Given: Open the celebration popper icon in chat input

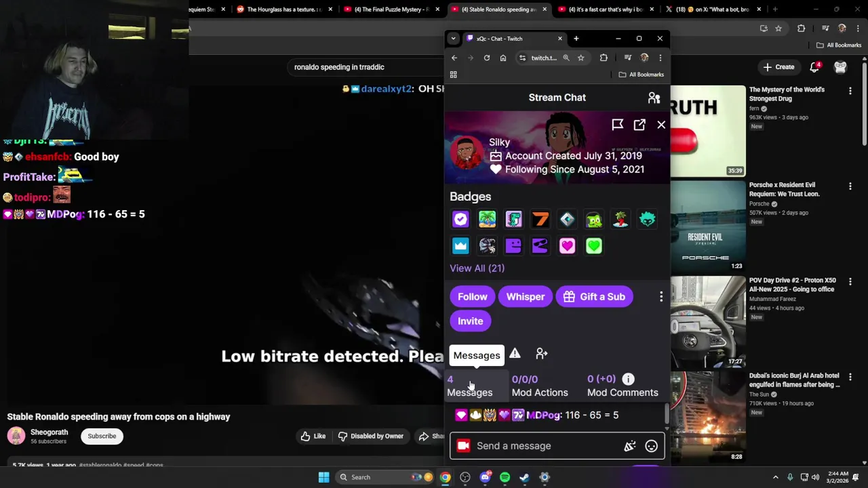Looking at the screenshot, I should pyautogui.click(x=630, y=446).
